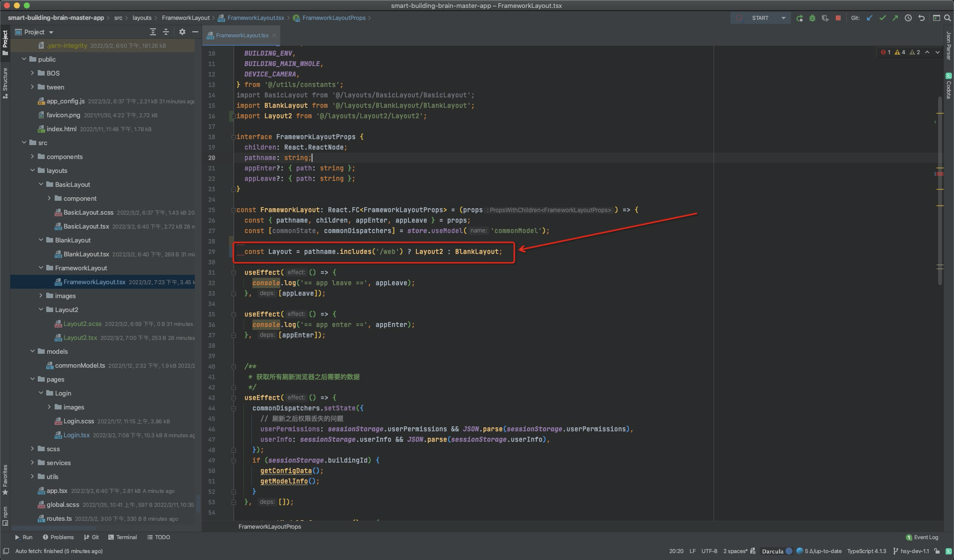This screenshot has width=954, height=560.
Task: Open Git history clock icon
Action: (908, 18)
